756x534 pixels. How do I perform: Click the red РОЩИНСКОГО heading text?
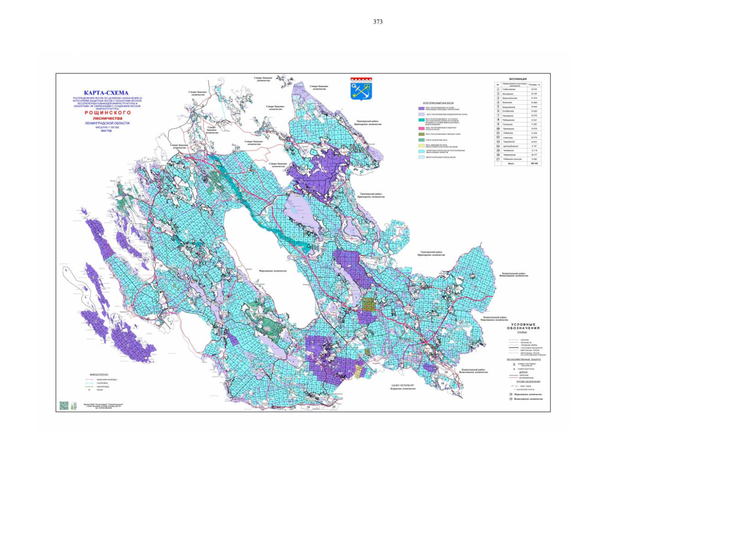(108, 113)
